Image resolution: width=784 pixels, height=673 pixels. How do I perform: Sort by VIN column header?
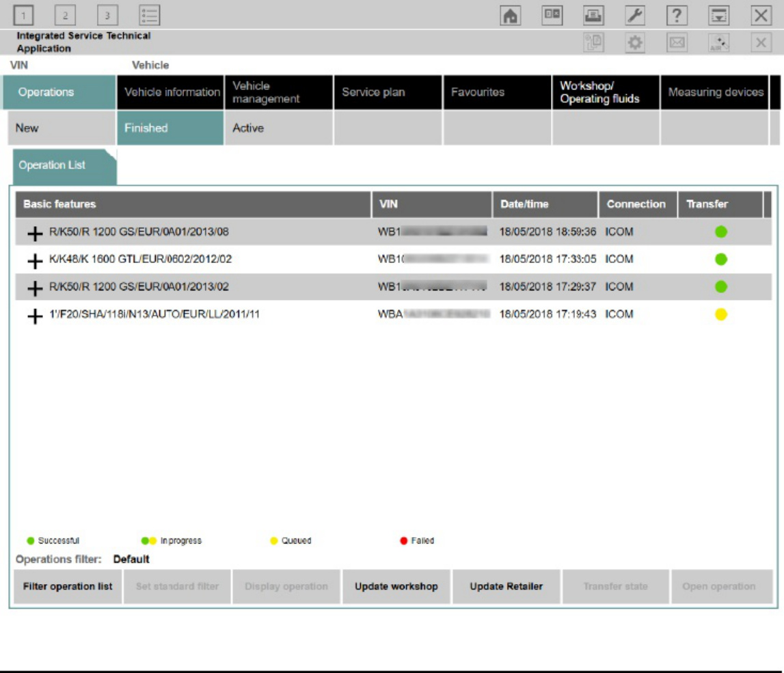click(432, 204)
